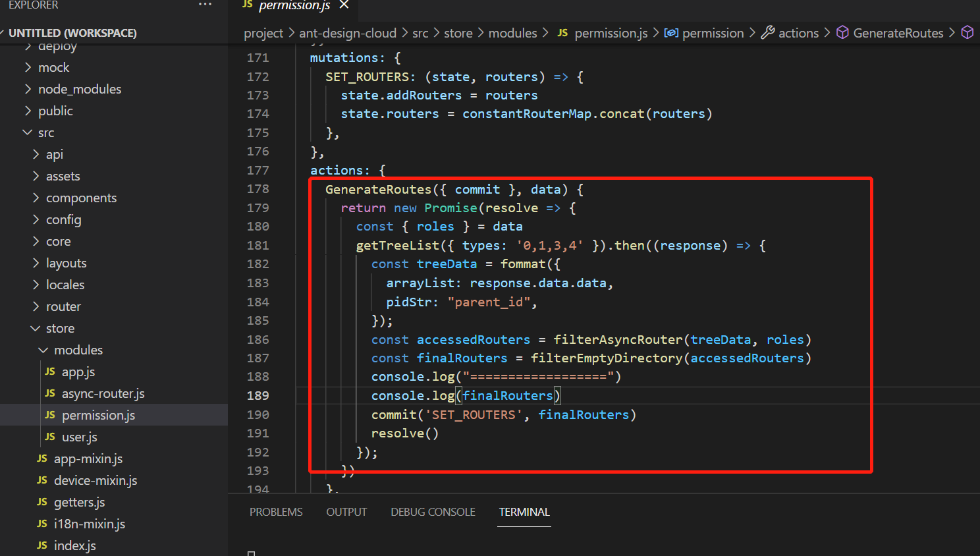Click 'getTreeList' call on line 181
This screenshot has width=980, height=556.
coord(397,245)
